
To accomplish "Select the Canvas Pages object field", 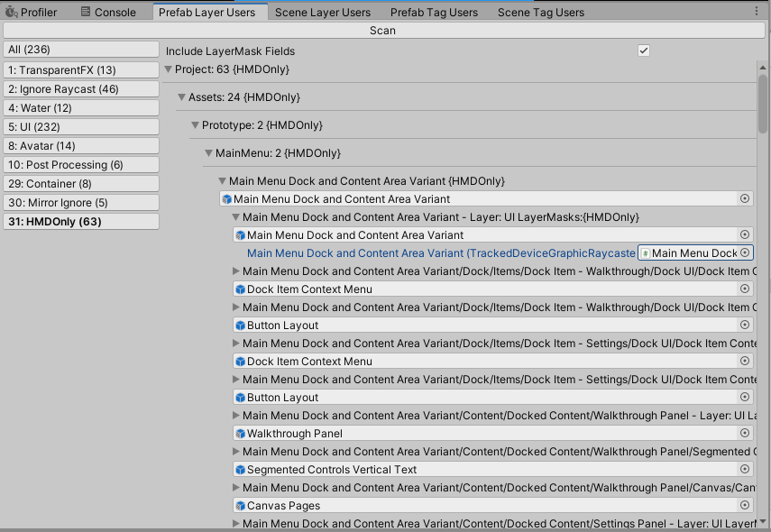I will coord(493,506).
